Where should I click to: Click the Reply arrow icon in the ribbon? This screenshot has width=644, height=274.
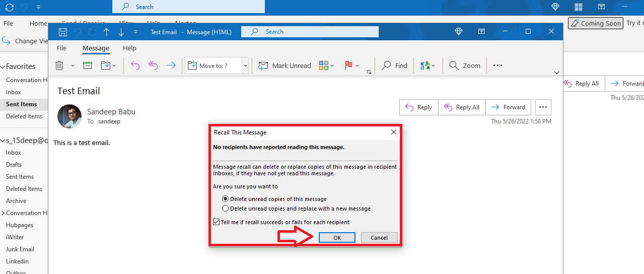pyautogui.click(x=135, y=65)
